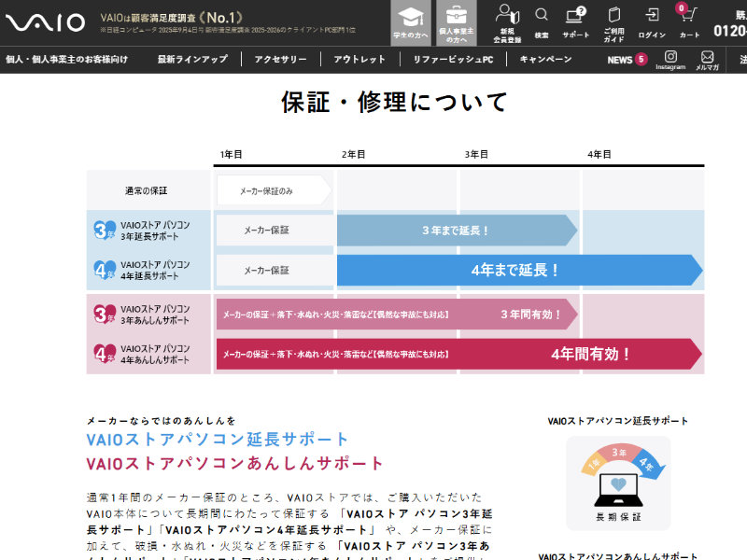Go to the アウトレット section
Viewport: 747px width, 560px height.
point(359,60)
